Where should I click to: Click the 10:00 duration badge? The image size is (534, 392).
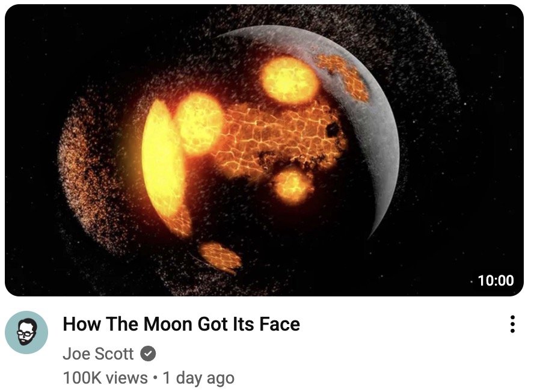pyautogui.click(x=496, y=280)
